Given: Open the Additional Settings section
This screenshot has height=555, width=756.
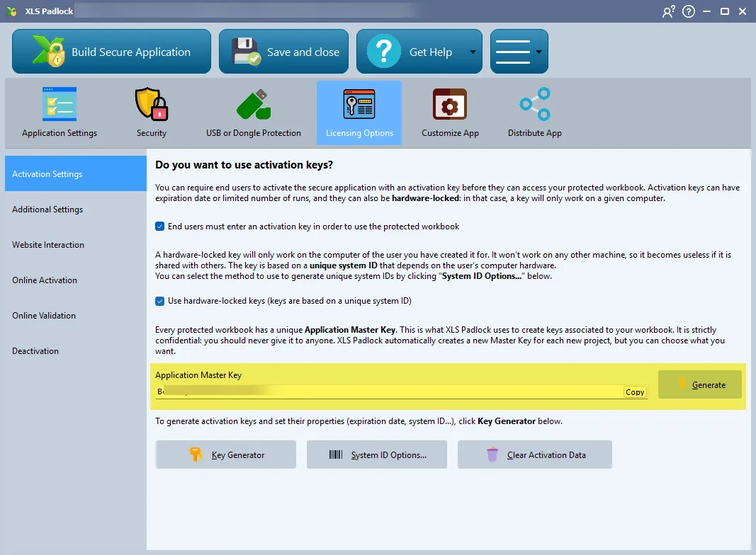Looking at the screenshot, I should pyautogui.click(x=76, y=209).
